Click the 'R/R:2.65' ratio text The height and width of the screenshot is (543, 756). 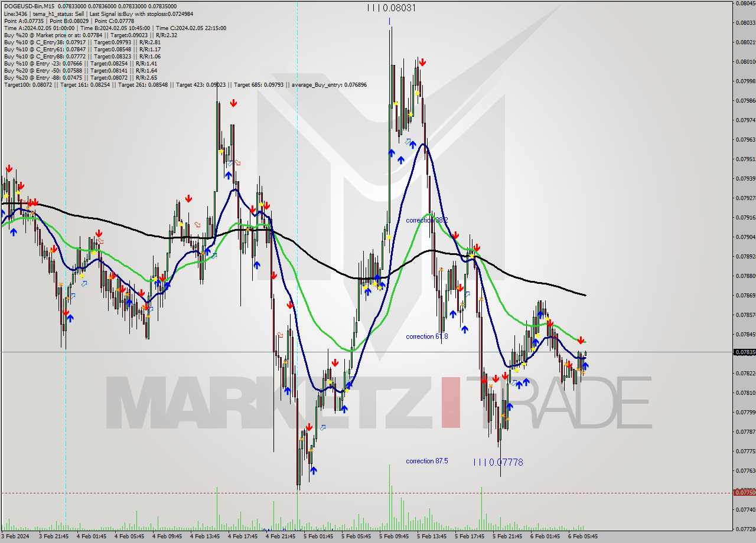click(145, 77)
